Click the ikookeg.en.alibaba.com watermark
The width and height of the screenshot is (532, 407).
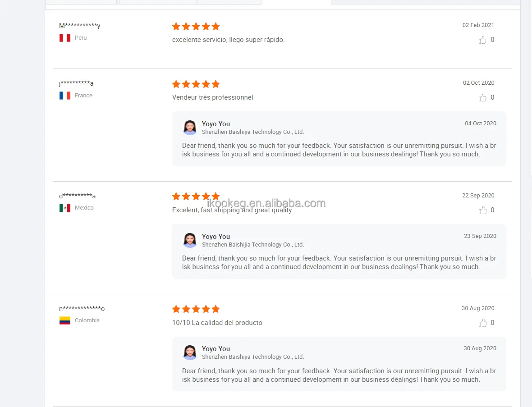point(266,203)
